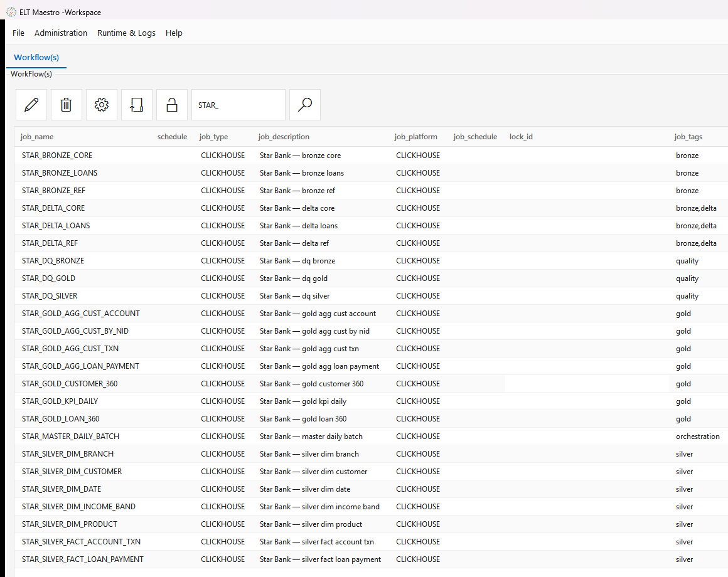The image size is (728, 577).
Task: Select the STAR_MASTER_DAILY_BATCH job
Action: pos(70,437)
